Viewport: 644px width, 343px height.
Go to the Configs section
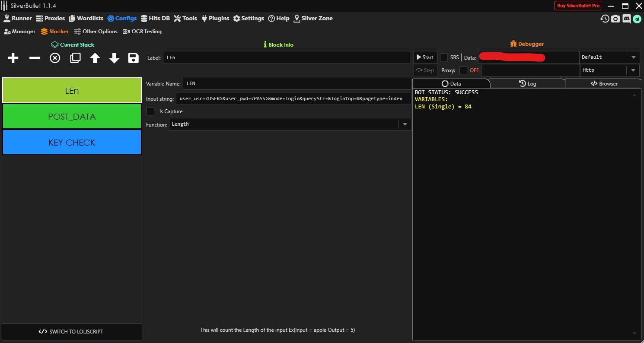[122, 18]
